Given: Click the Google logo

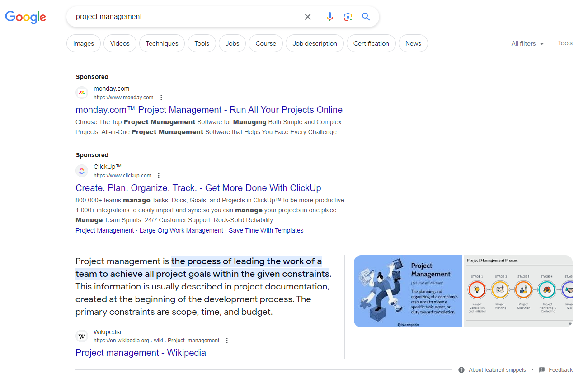Looking at the screenshot, I should pyautogui.click(x=25, y=17).
